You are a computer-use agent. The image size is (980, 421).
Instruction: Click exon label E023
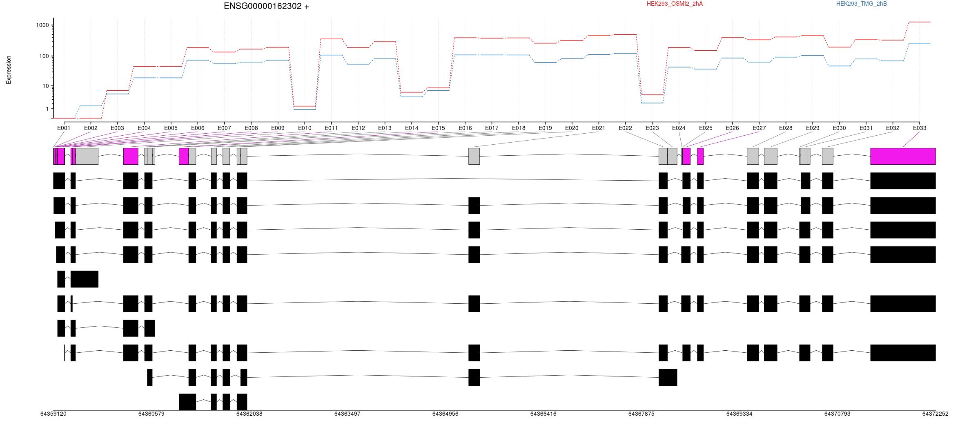point(652,128)
